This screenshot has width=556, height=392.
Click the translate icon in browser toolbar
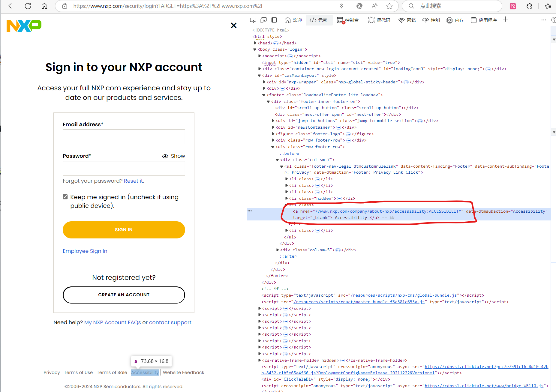click(x=513, y=6)
